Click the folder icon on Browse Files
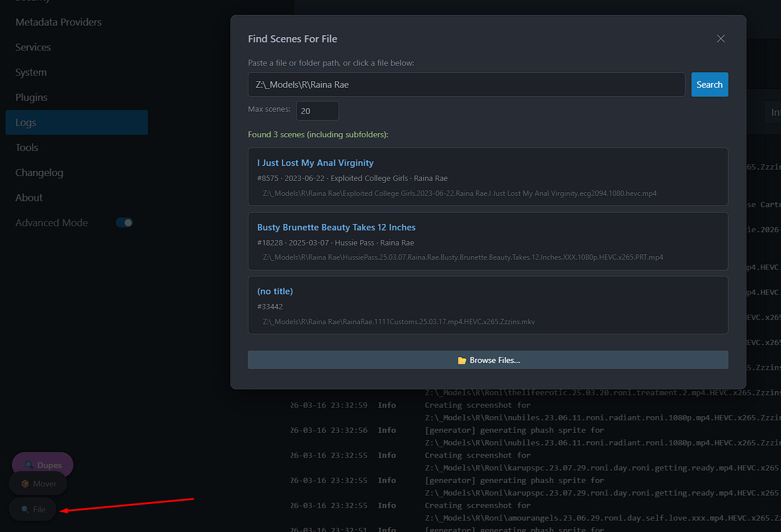 (462, 361)
